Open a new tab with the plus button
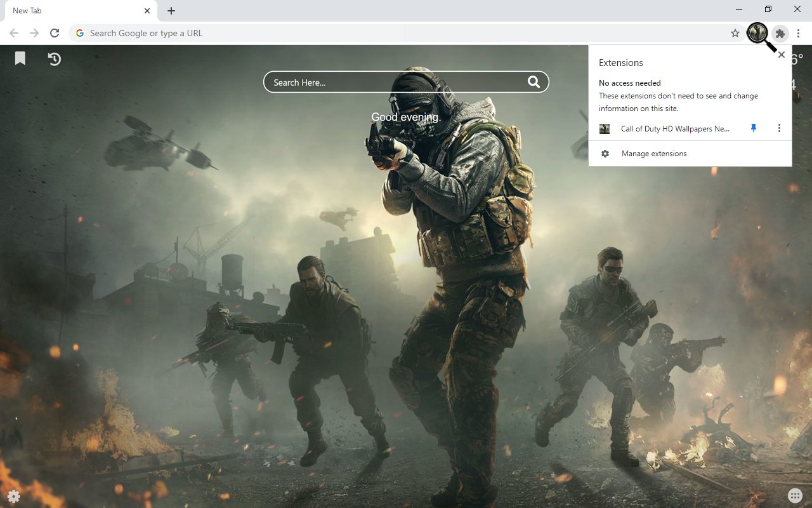 (171, 11)
